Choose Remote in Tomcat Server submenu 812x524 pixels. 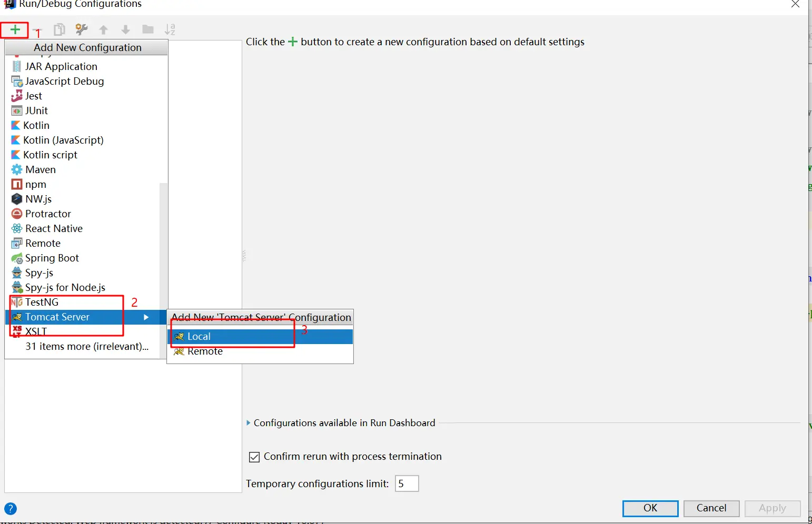260,351
